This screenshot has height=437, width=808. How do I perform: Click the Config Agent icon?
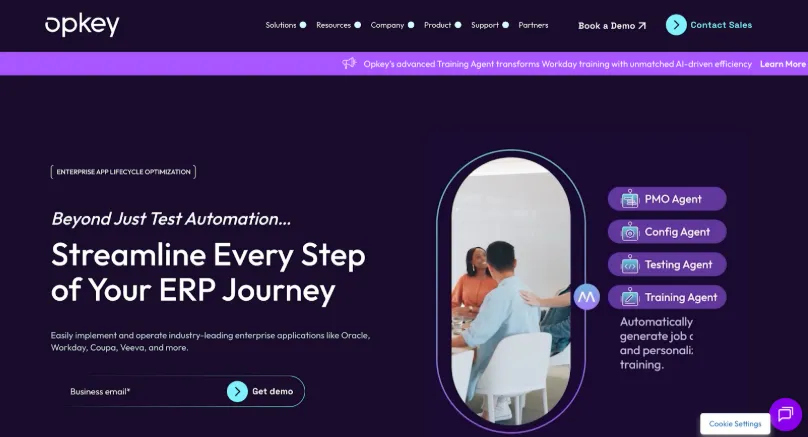[x=629, y=231]
